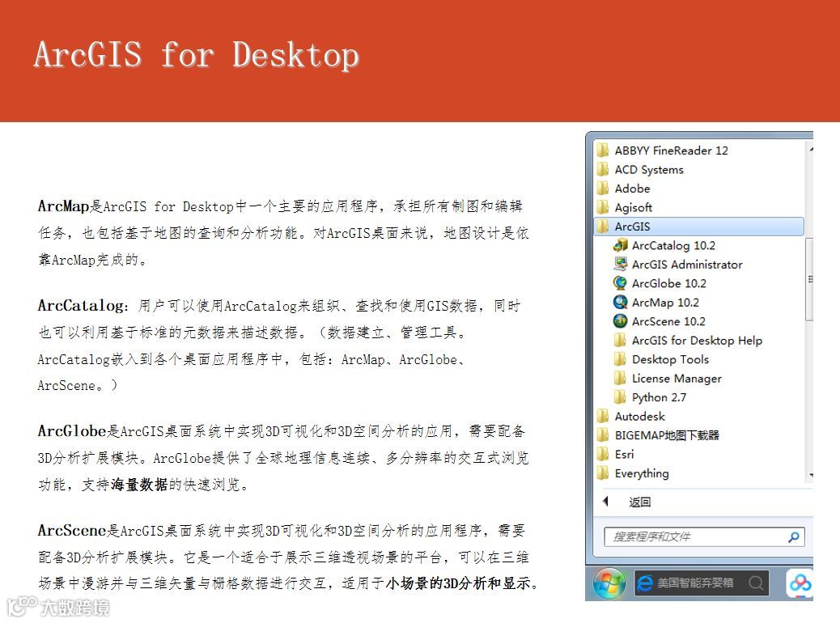The image size is (840, 623).
Task: Click the magnifier icon in Start search box
Action: (793, 536)
